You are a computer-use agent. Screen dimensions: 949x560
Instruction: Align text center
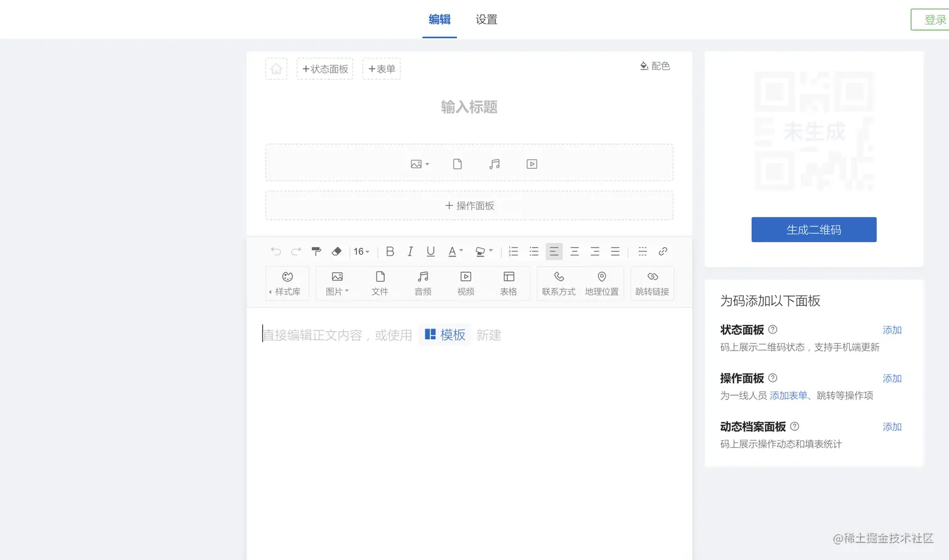574,251
